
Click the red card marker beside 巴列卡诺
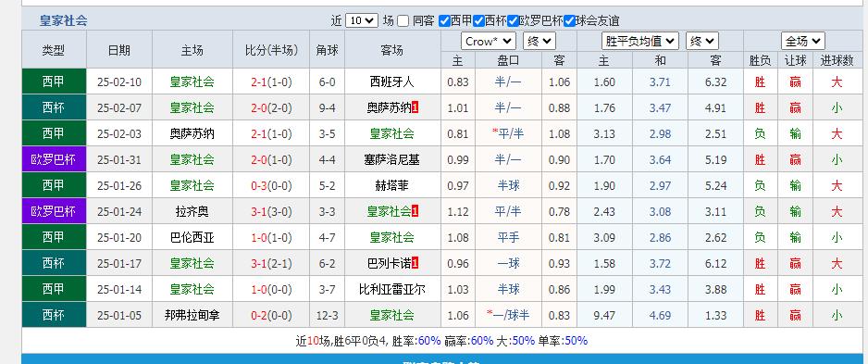415,263
